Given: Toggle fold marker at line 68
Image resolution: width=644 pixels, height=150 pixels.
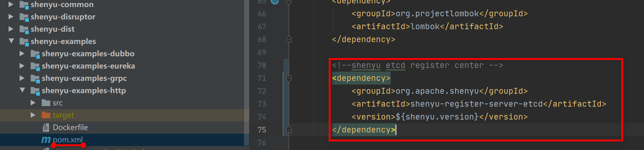Looking at the screenshot, I should 289,39.
